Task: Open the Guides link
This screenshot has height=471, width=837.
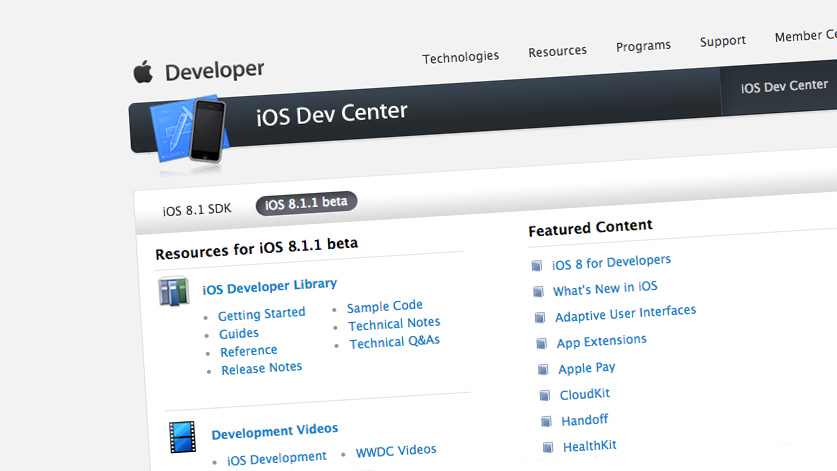Action: click(x=239, y=334)
